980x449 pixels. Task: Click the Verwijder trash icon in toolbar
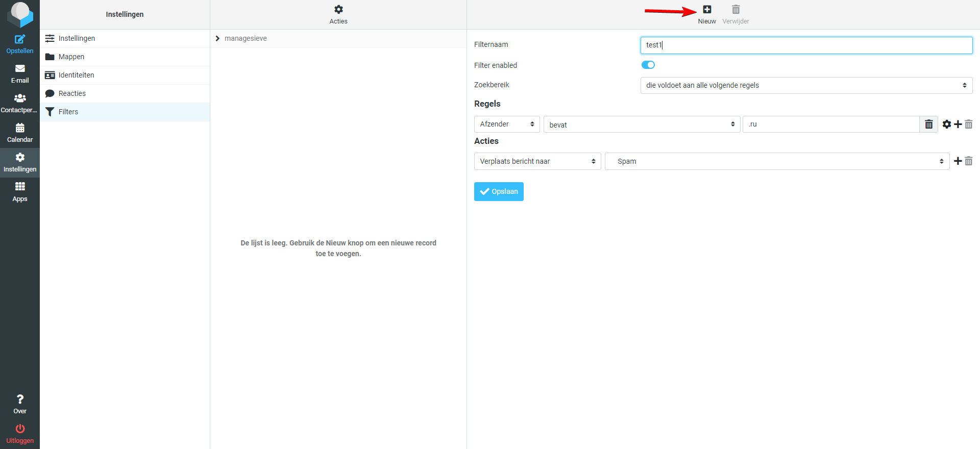736,10
